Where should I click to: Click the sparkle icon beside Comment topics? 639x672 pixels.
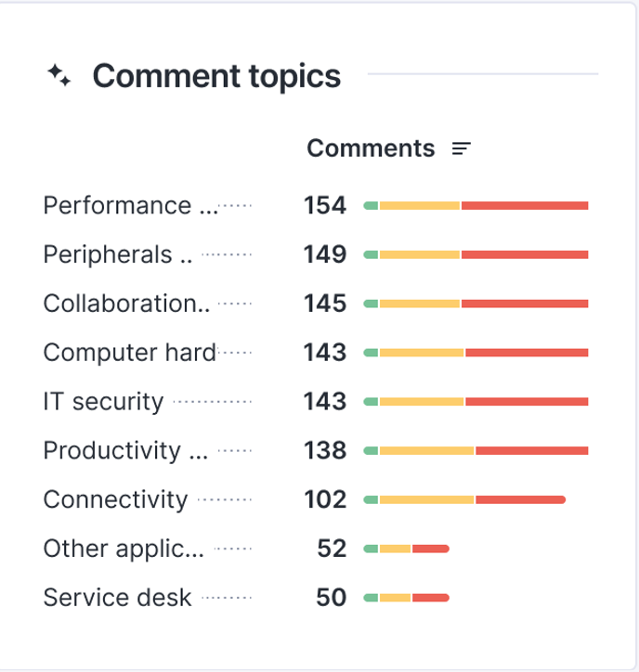click(x=59, y=76)
